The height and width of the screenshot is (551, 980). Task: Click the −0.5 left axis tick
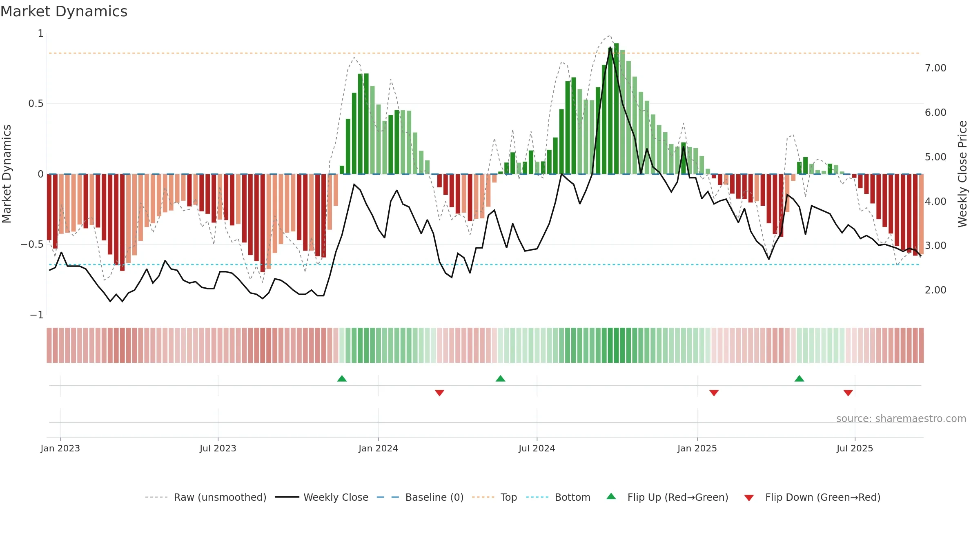pos(32,244)
